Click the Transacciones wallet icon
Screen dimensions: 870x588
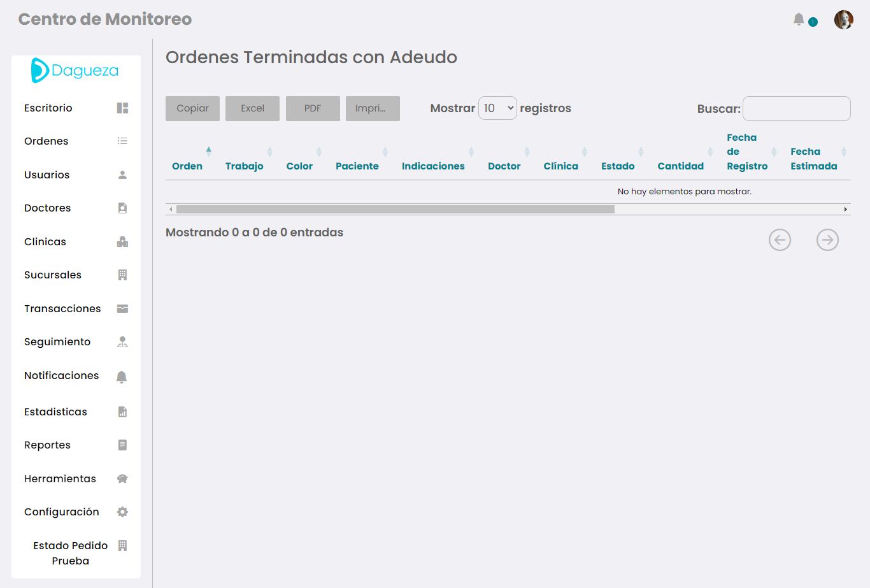[x=122, y=308]
